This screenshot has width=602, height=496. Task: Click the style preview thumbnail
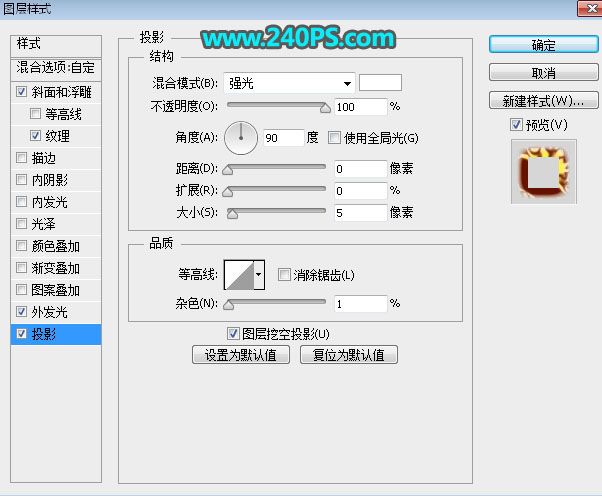543,171
